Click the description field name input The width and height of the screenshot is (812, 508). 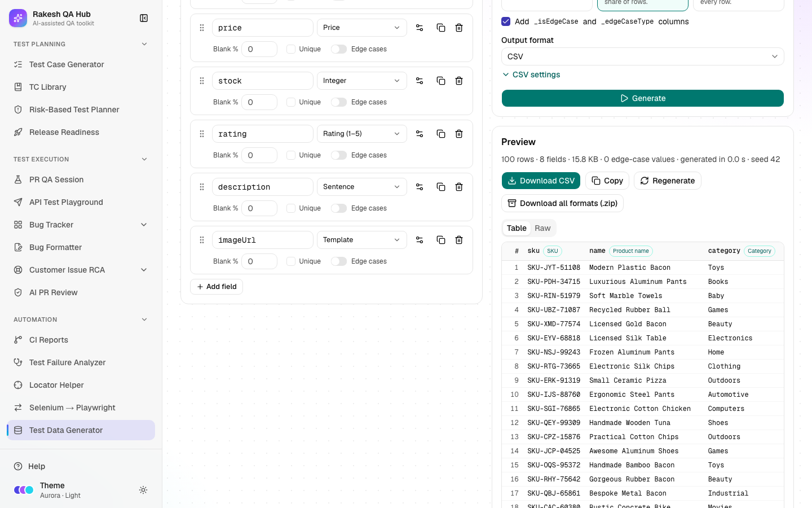click(263, 187)
